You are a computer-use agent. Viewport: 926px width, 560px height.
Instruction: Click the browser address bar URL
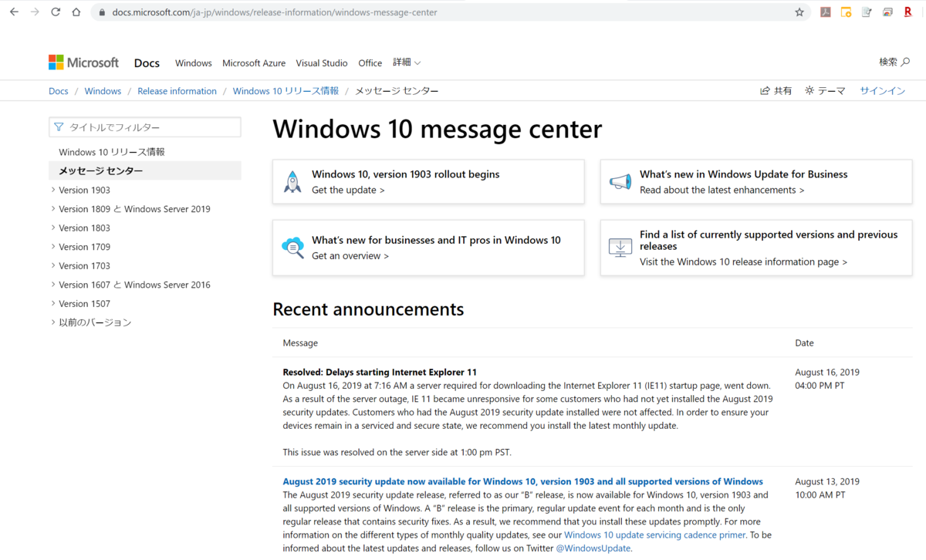[275, 12]
